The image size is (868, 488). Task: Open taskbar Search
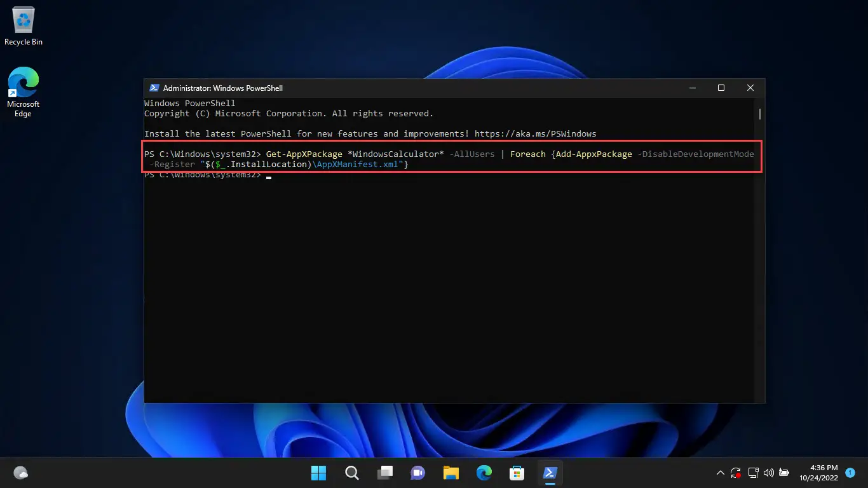pyautogui.click(x=352, y=473)
